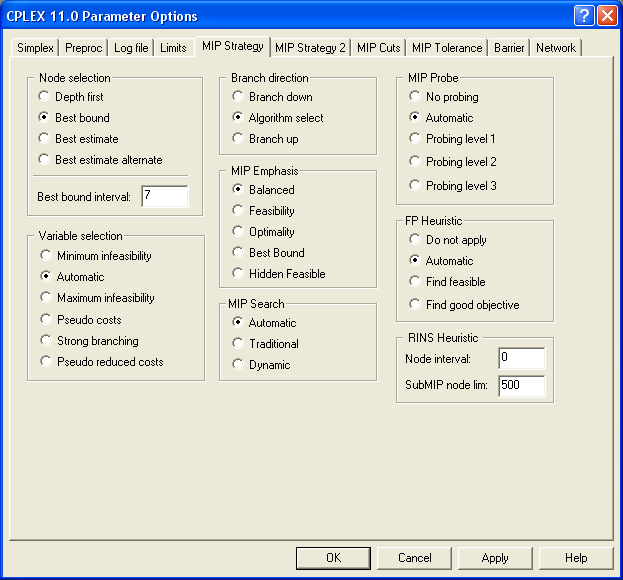Select the Limits tab
This screenshot has height=580, width=623.
[x=173, y=48]
